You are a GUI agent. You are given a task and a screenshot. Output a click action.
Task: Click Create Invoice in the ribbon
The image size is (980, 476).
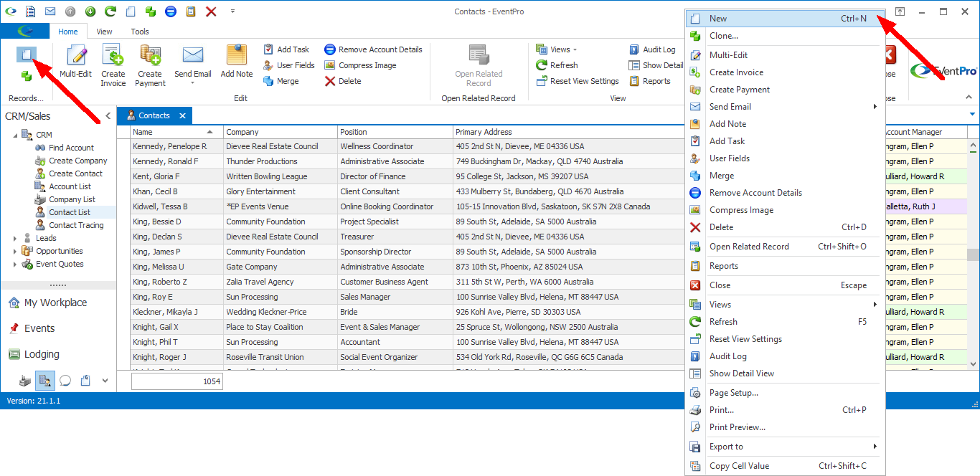pos(113,65)
